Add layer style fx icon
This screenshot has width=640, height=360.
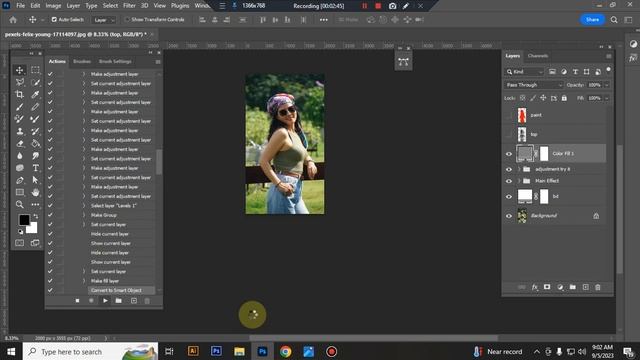(535, 287)
